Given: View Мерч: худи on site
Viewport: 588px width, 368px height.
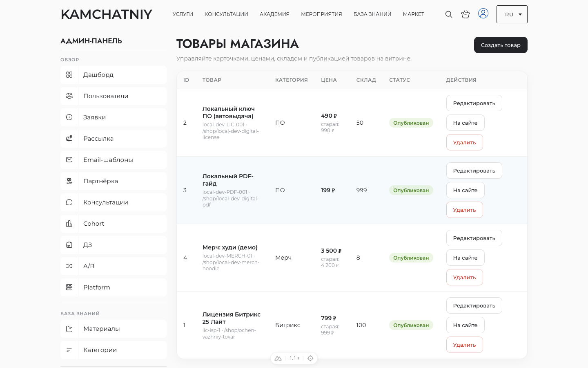Looking at the screenshot, I should [x=465, y=258].
